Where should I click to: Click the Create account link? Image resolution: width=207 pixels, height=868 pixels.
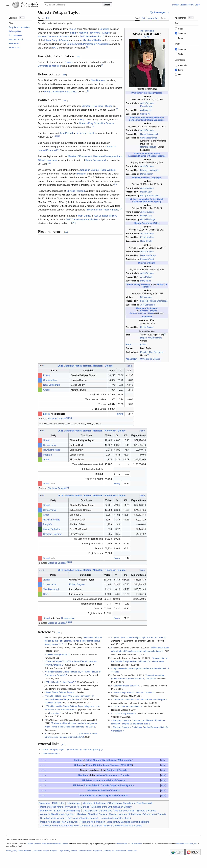186,5
